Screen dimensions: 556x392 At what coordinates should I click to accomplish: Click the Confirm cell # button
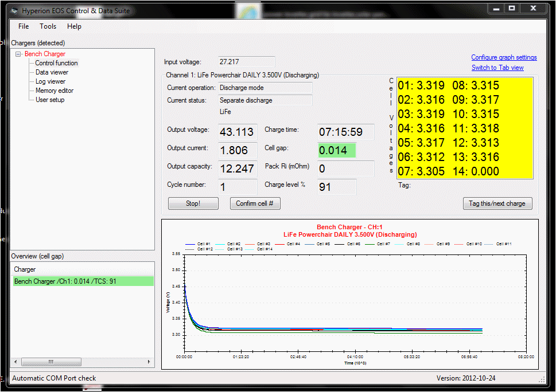255,203
